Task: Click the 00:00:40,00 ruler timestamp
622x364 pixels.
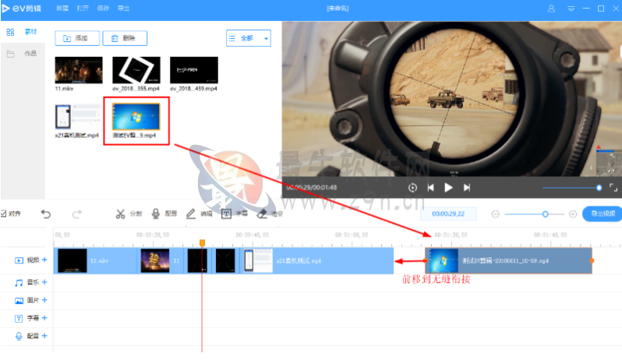Action: click(253, 235)
